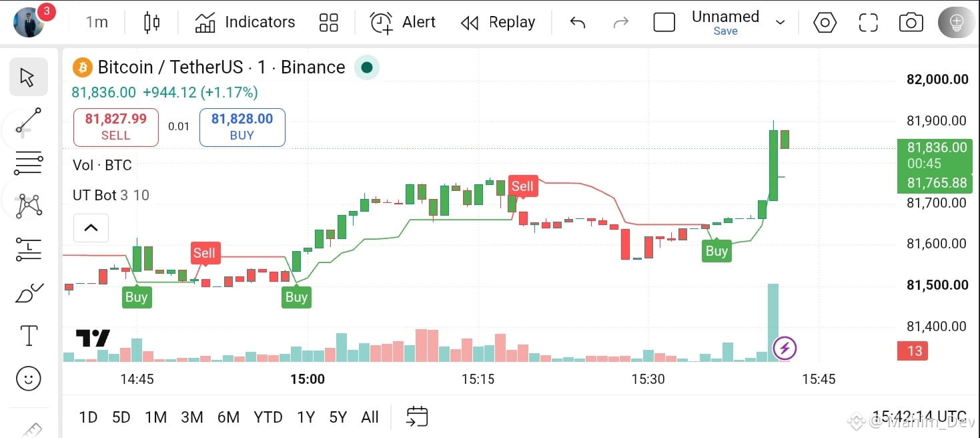Viewport: 980px width, 438px height.
Task: Switch to the 1D range tab
Action: [88, 417]
